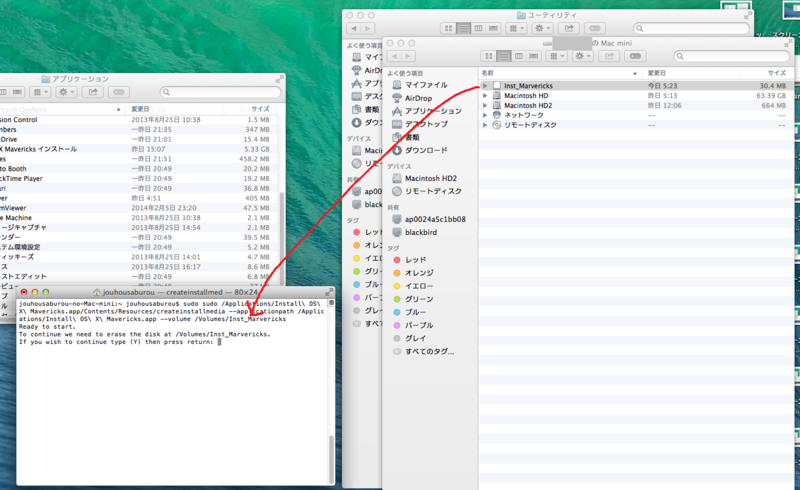
Task: Switch Mac mini window to column view
Action: tap(518, 56)
